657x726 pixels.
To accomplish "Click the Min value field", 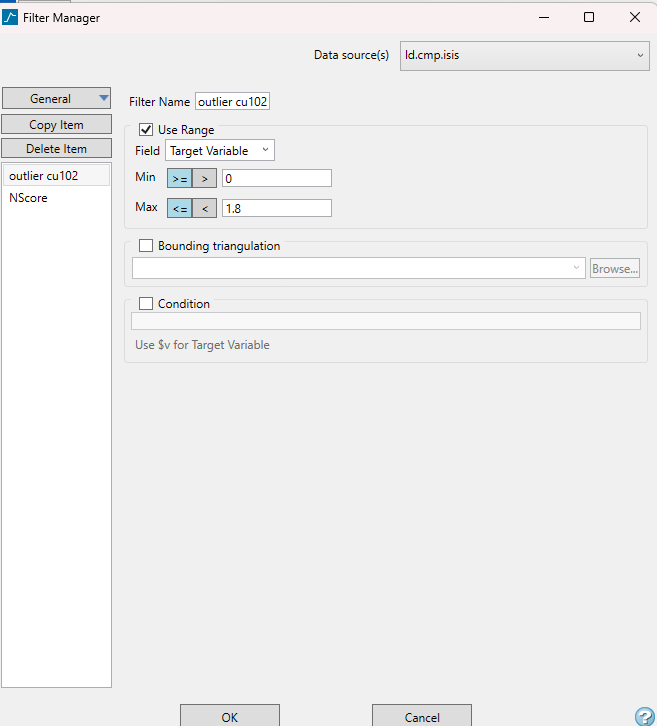I will click(277, 178).
